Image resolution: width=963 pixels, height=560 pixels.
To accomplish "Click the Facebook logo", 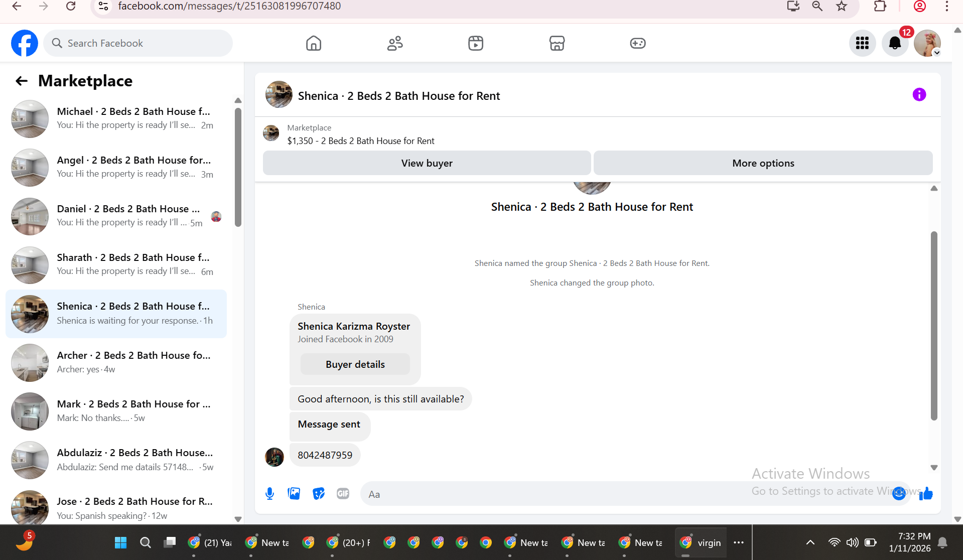I will tap(25, 43).
